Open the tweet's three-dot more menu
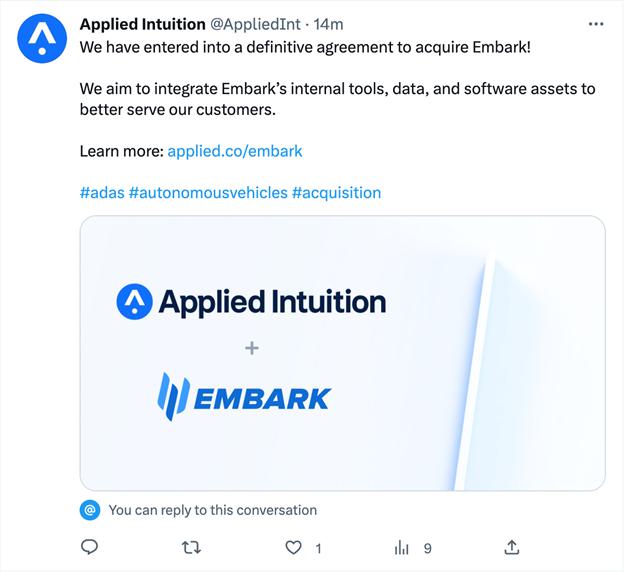This screenshot has height=572, width=624. coord(596,24)
